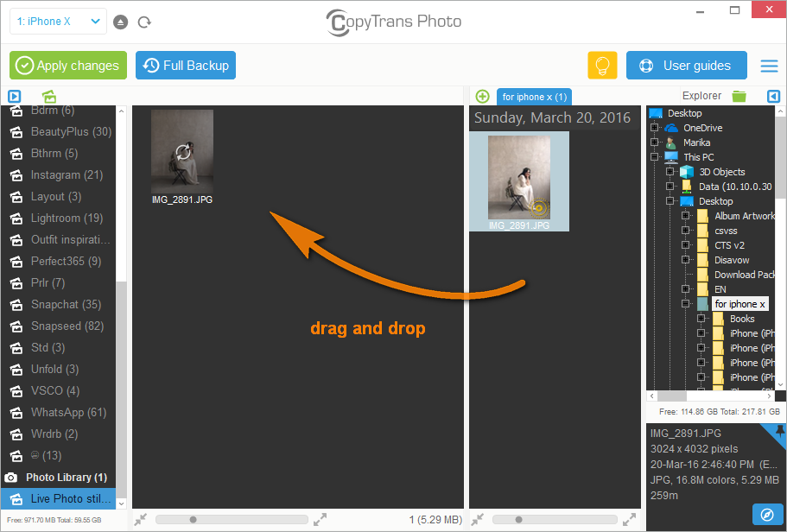
Task: Click the blue compass icon at bottom right
Action: pyautogui.click(x=768, y=514)
